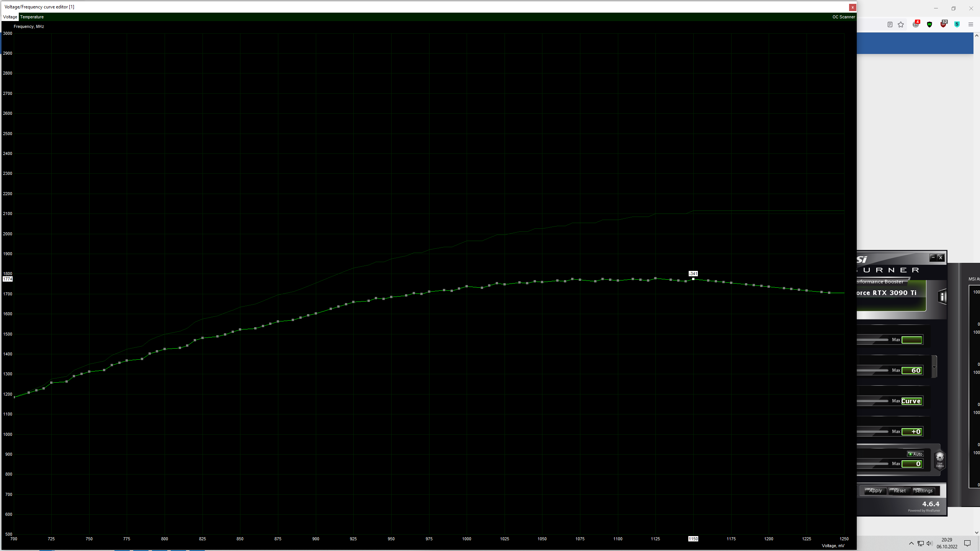Screen dimensions: 980x551
Task: Switch to the Voltage tab
Action: coord(10,17)
